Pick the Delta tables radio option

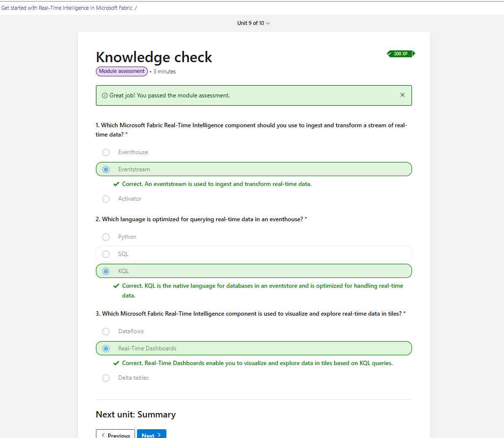coord(106,378)
